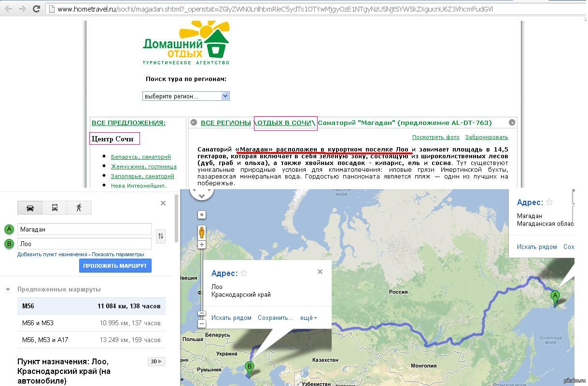Click the map location dot button

(x=202, y=215)
